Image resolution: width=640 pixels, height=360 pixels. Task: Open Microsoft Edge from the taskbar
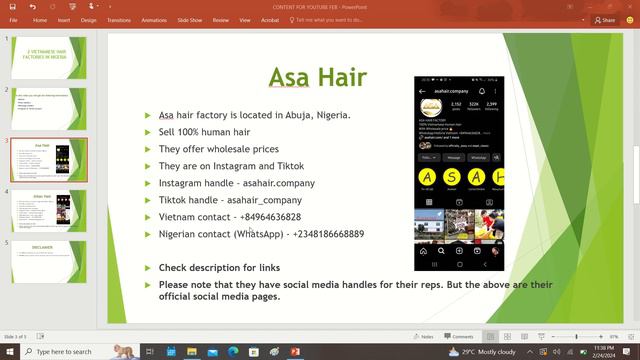tap(233, 351)
